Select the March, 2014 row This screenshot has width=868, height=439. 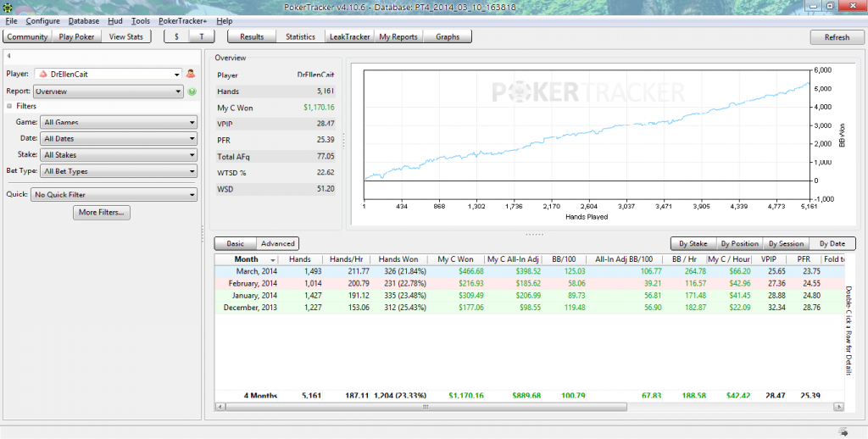530,271
